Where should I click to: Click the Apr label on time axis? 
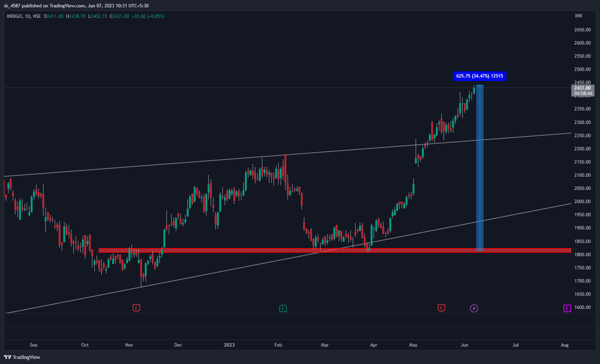(x=374, y=345)
